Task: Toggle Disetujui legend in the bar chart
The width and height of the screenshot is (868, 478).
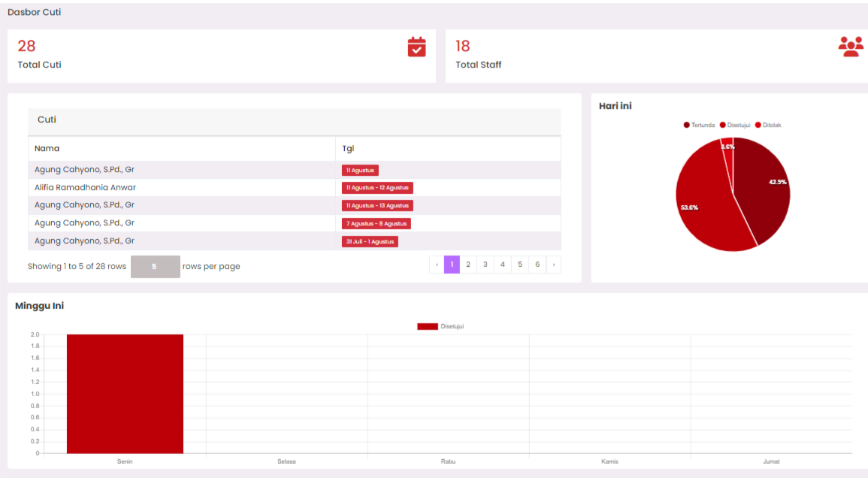Action: pos(440,326)
